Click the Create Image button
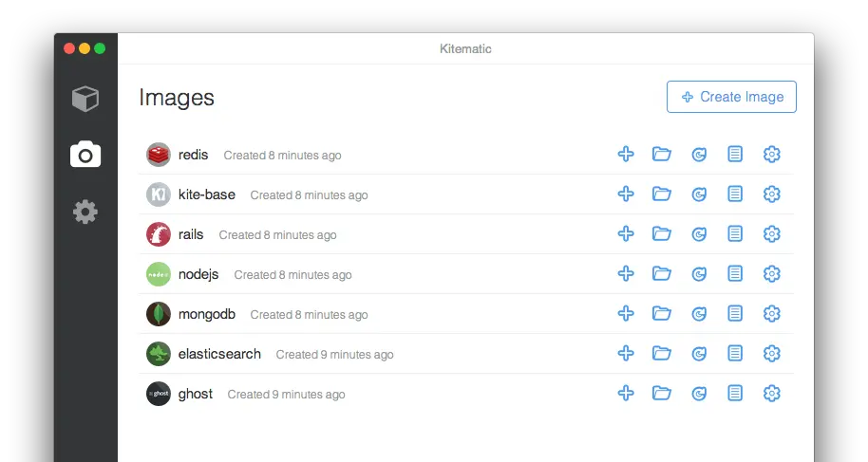Image resolution: width=868 pixels, height=462 pixels. tap(731, 97)
